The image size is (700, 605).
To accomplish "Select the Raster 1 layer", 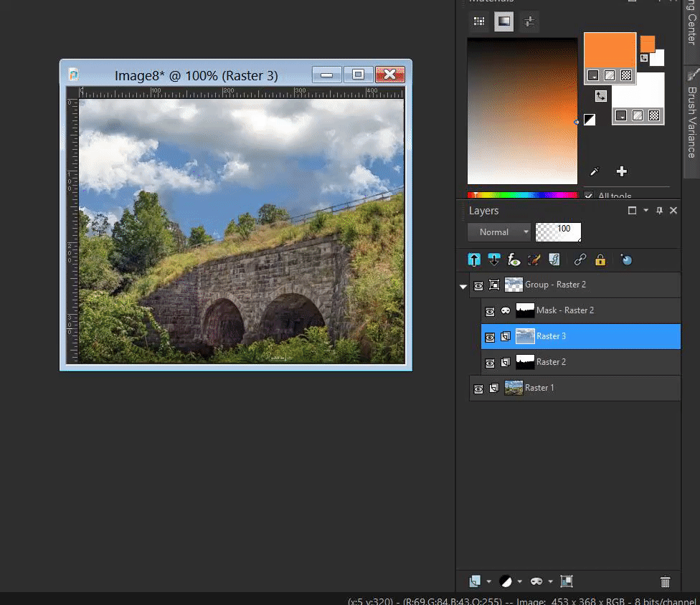I will [x=575, y=389].
